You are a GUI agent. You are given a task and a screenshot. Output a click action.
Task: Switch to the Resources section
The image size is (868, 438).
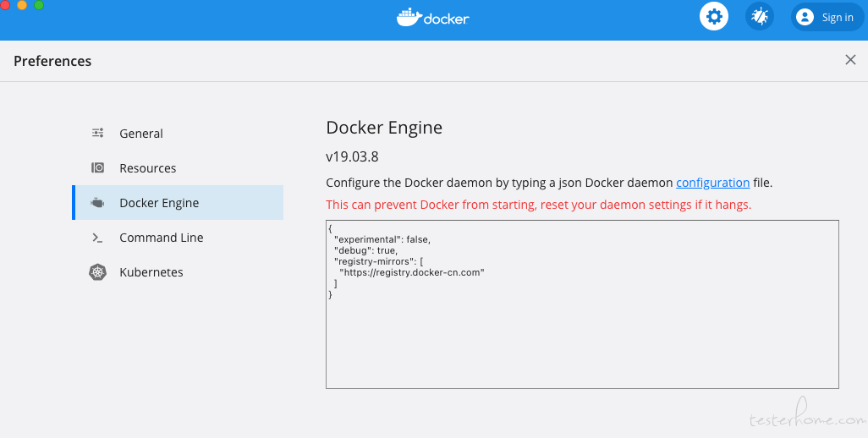[148, 168]
